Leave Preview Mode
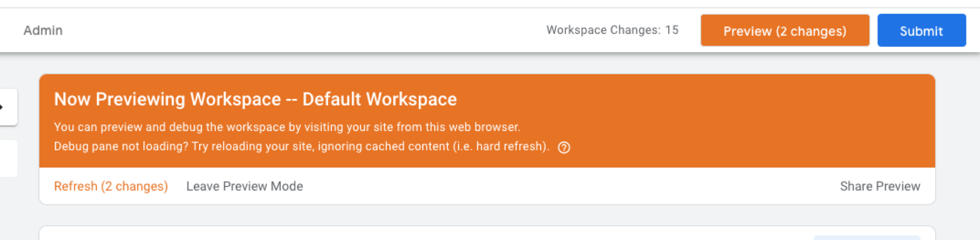Image resolution: width=980 pixels, height=240 pixels. pos(245,186)
